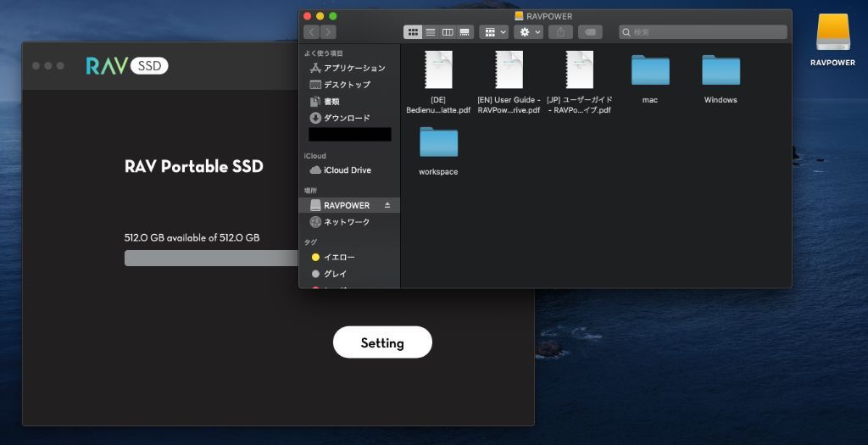The image size is (868, 445).
Task: Switch Finder to gallery view
Action: click(x=465, y=32)
